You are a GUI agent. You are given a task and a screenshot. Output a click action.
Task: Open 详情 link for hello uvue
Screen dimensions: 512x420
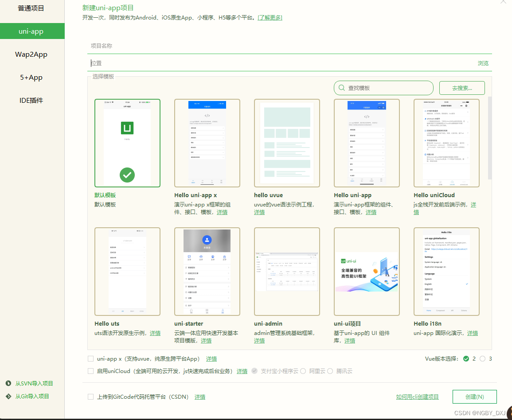[x=259, y=212]
